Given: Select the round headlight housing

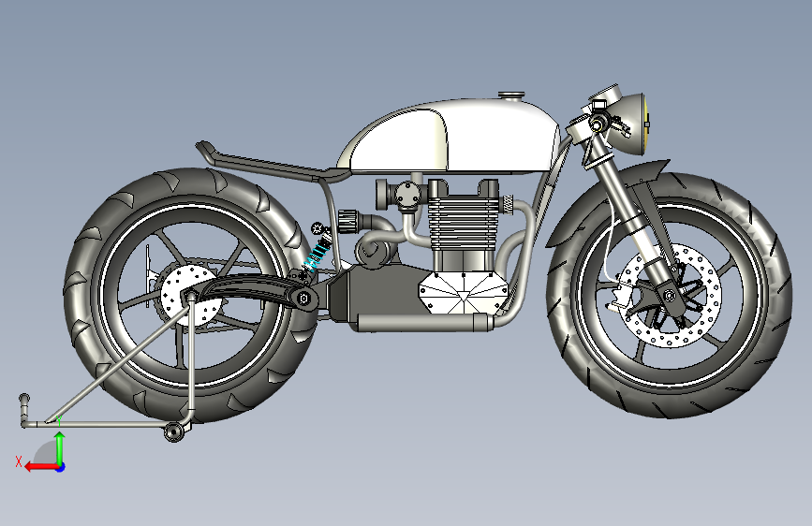Looking at the screenshot, I should click(x=630, y=124).
